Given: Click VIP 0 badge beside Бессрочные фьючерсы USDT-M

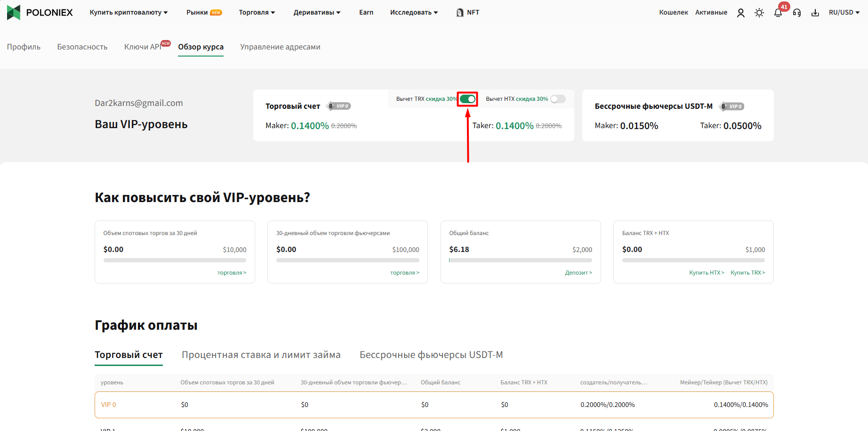Looking at the screenshot, I should pyautogui.click(x=732, y=106).
